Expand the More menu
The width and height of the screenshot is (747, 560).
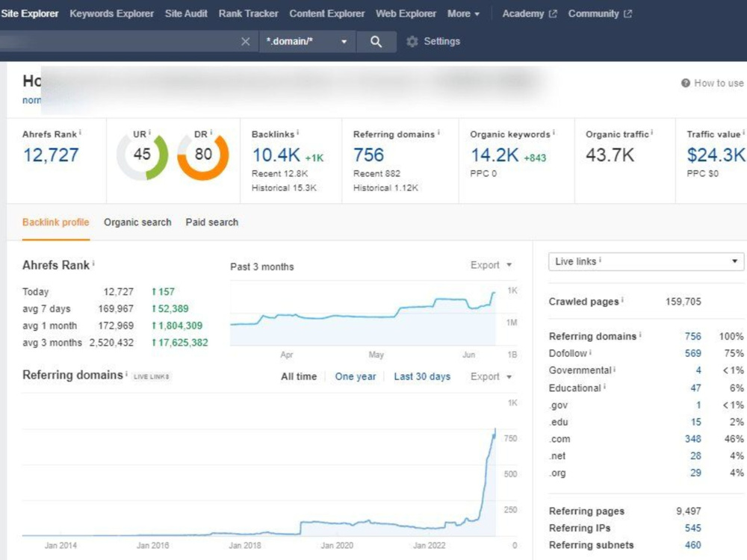pos(464,13)
